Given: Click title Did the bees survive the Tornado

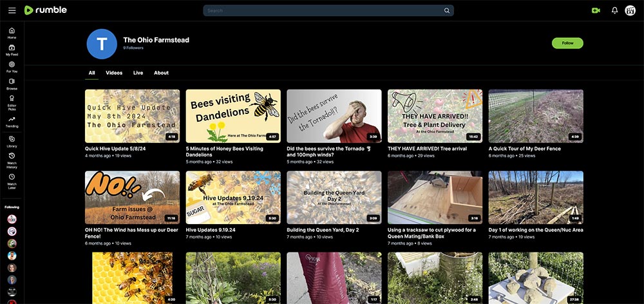Looking at the screenshot, I should [x=329, y=151].
